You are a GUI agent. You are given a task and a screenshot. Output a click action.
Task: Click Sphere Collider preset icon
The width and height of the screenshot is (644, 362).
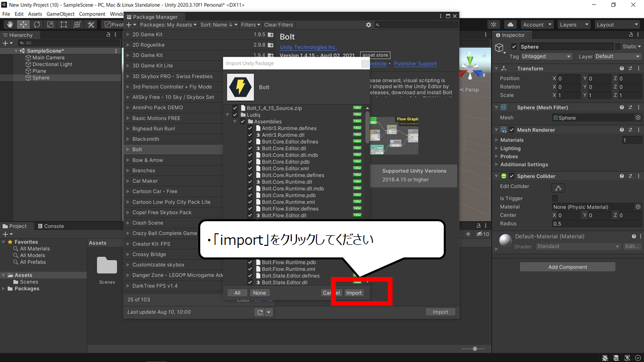tap(630, 176)
